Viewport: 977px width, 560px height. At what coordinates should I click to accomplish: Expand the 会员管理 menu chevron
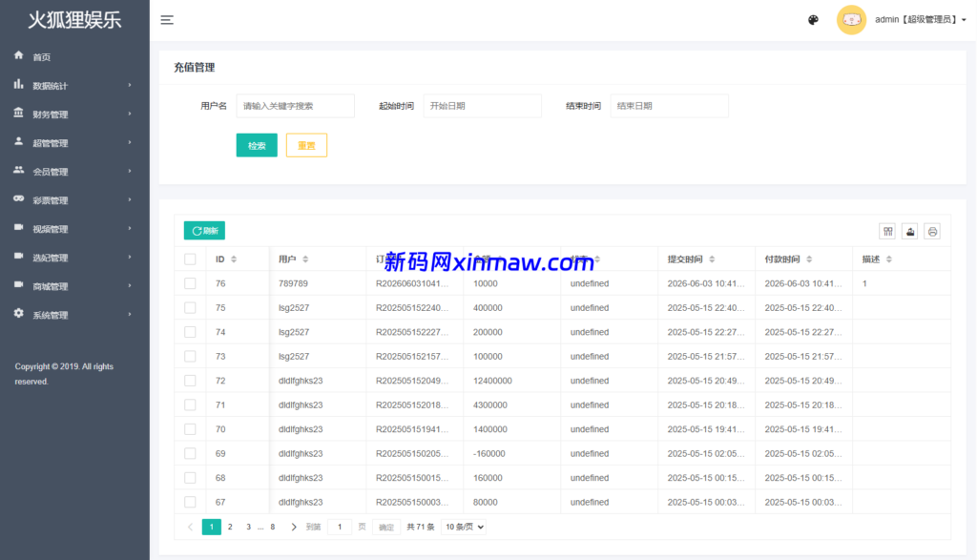tap(130, 171)
